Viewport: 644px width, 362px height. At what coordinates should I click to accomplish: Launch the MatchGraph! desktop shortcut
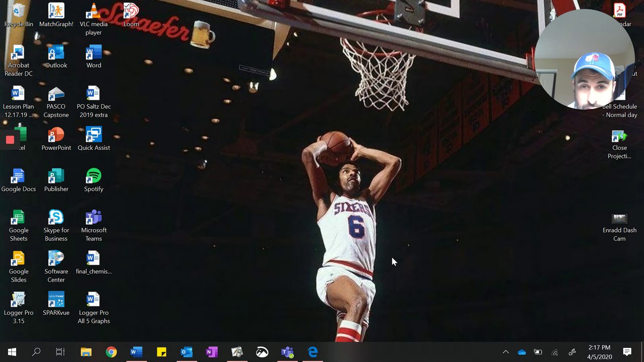point(56,15)
